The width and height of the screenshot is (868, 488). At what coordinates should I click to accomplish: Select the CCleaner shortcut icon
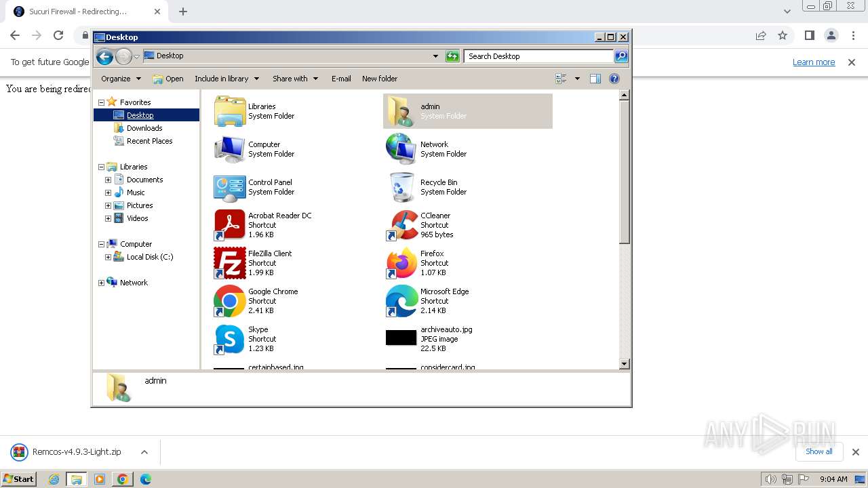coord(401,225)
